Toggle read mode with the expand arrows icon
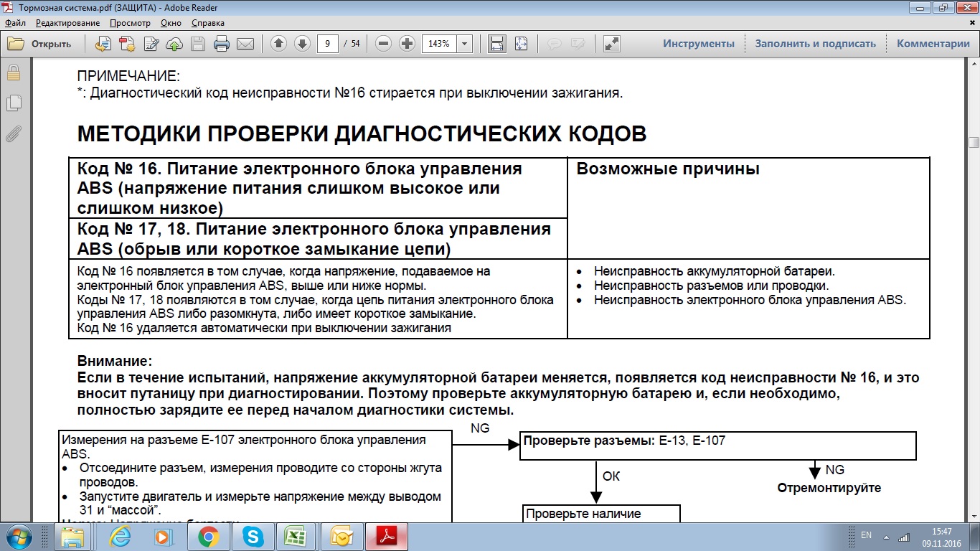 [611, 44]
